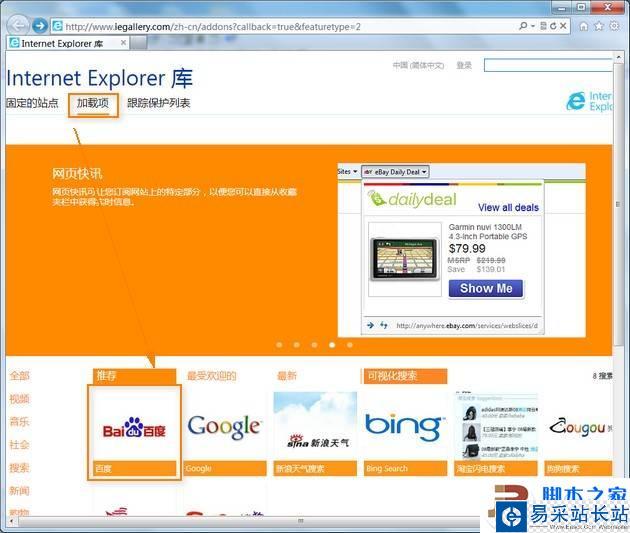Image resolution: width=630 pixels, height=533 pixels.
Task: Click the Sites dropdown in banner image
Action: point(348,172)
